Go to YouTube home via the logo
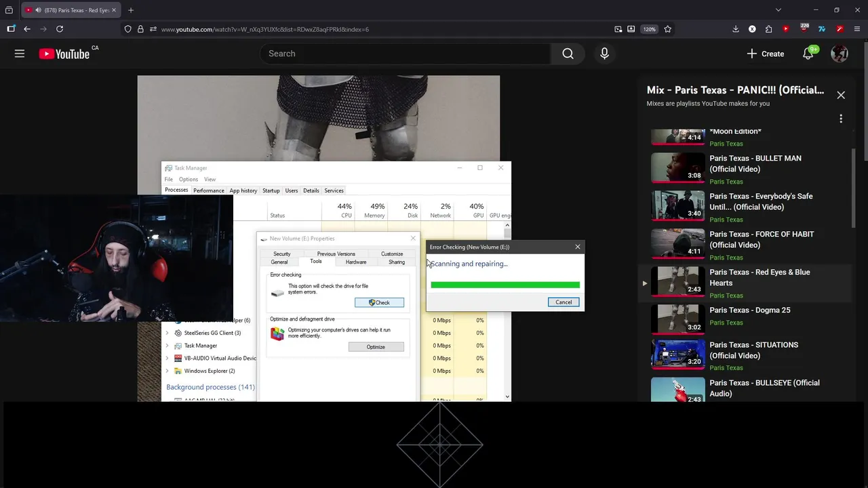 click(64, 54)
